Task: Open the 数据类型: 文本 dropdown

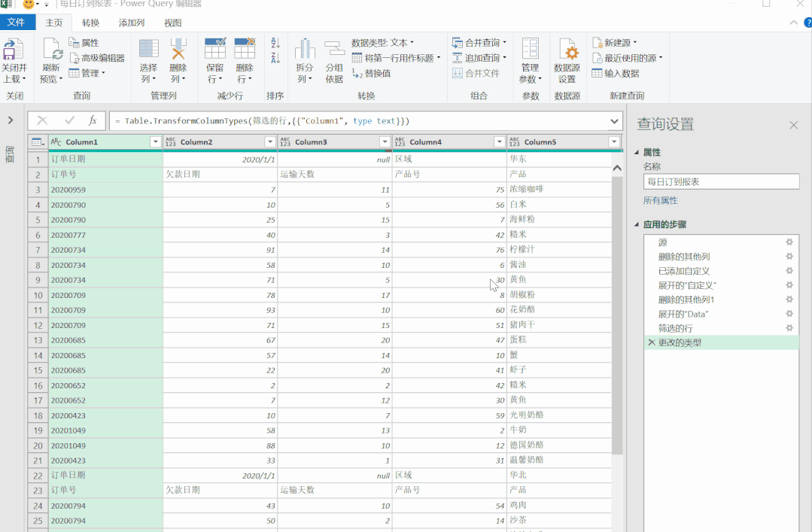Action: tap(383, 42)
